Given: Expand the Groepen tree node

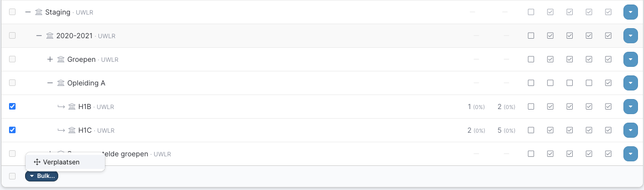Looking at the screenshot, I should tap(50, 59).
